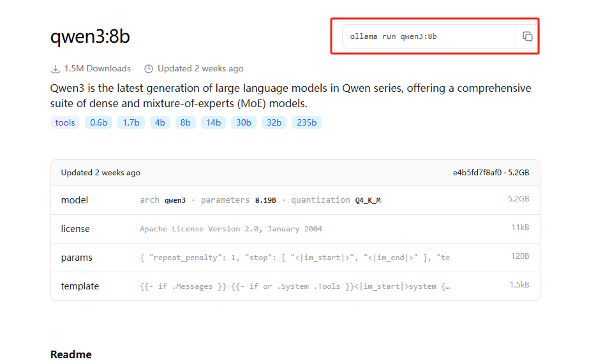Choose the 8b size tag

[x=185, y=122]
